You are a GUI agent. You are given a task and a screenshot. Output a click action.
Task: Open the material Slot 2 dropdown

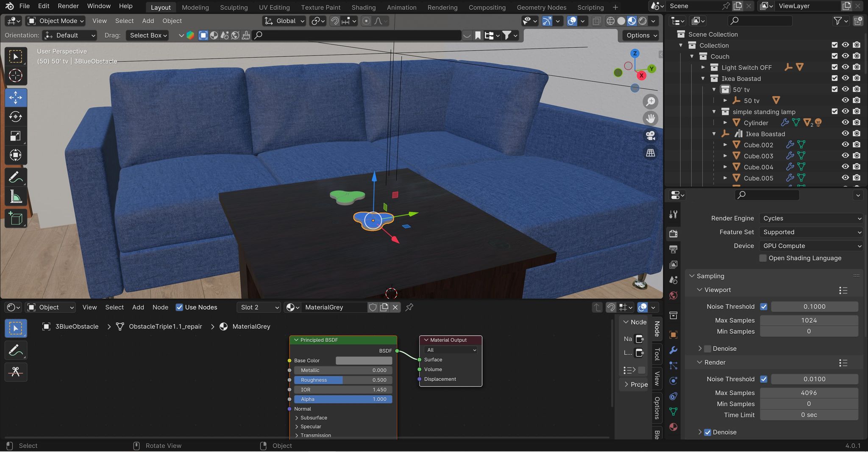259,308
